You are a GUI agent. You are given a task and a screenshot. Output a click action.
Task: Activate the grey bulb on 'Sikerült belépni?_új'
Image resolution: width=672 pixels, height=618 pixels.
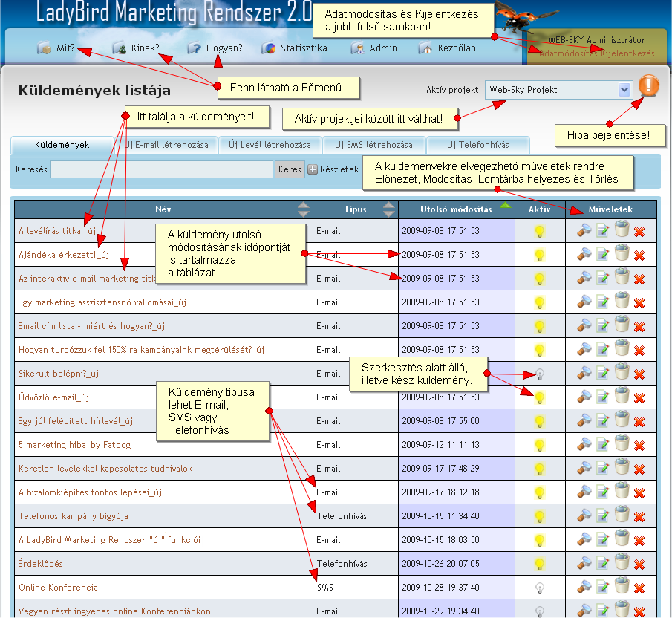click(x=540, y=374)
